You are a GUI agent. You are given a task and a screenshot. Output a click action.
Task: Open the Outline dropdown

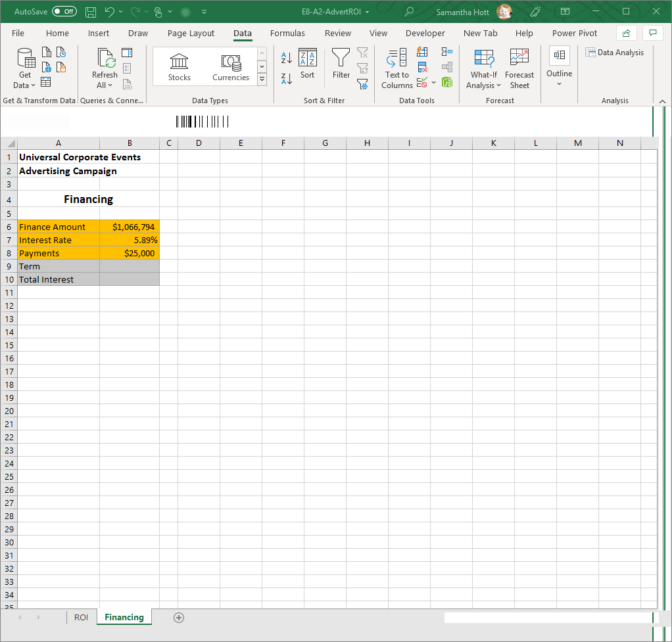(559, 68)
